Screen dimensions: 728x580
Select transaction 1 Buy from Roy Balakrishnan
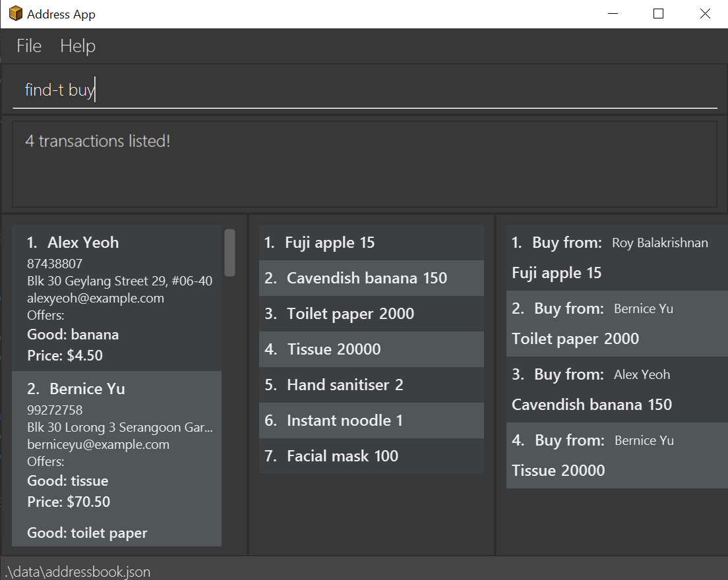[617, 258]
